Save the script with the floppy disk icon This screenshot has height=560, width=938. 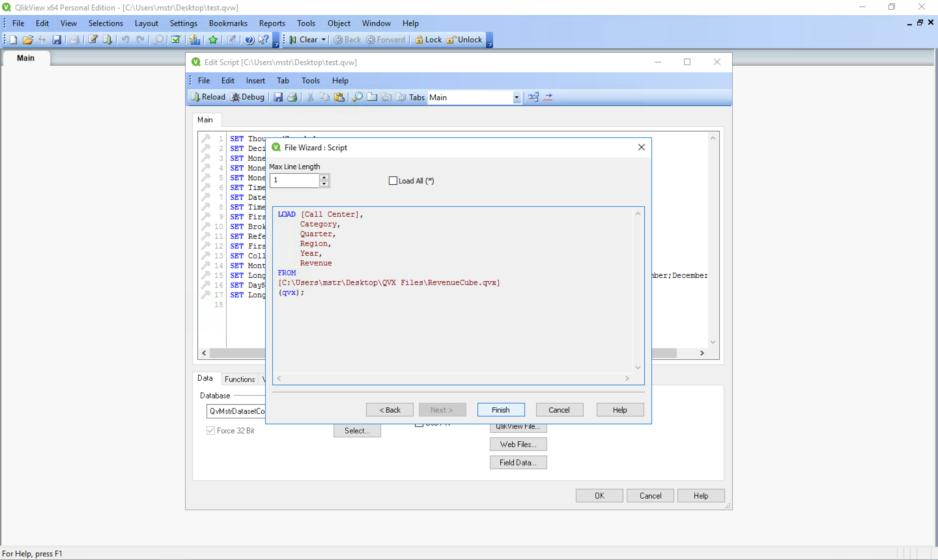pos(278,97)
